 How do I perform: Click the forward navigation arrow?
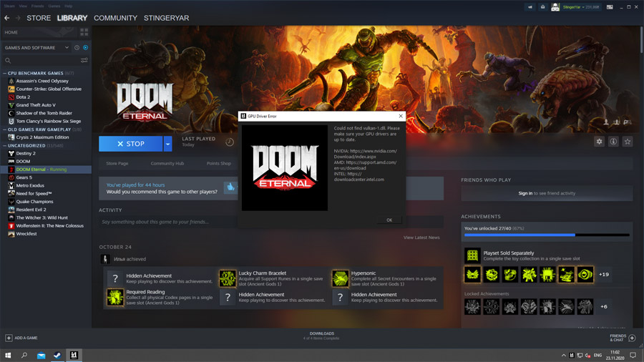(18, 18)
